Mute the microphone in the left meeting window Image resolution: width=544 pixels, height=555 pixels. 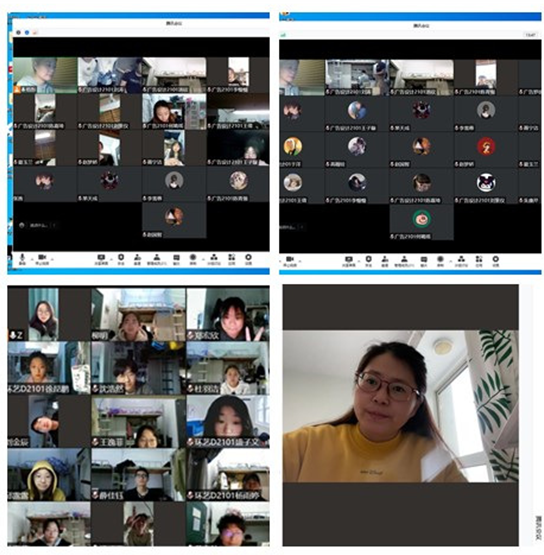click(x=22, y=259)
